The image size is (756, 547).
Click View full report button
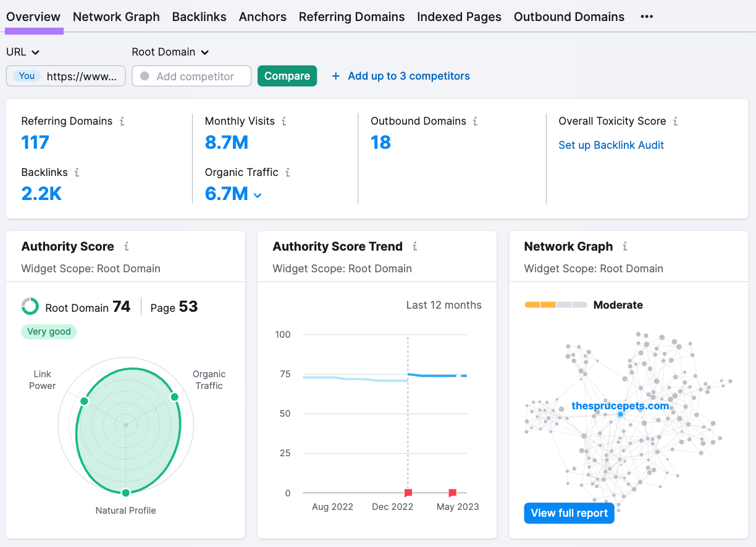569,513
